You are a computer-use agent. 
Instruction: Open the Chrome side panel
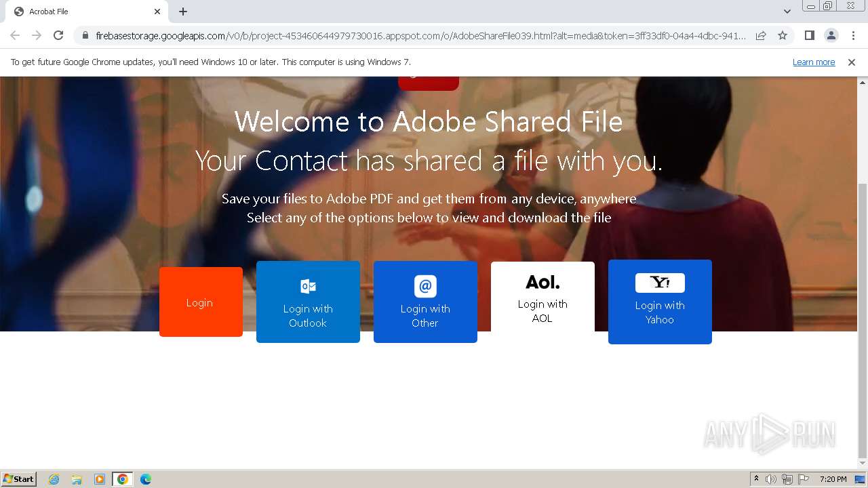[809, 35]
